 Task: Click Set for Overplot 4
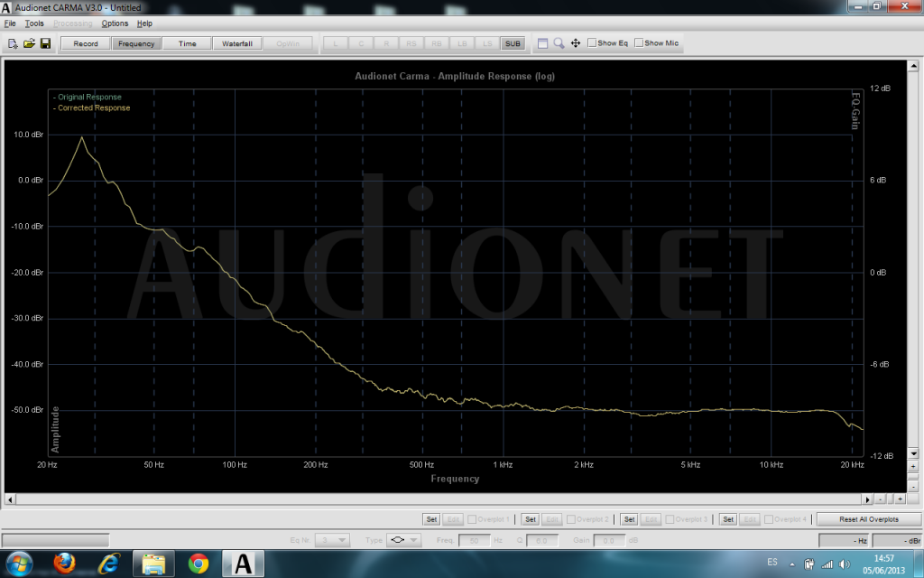coord(728,519)
